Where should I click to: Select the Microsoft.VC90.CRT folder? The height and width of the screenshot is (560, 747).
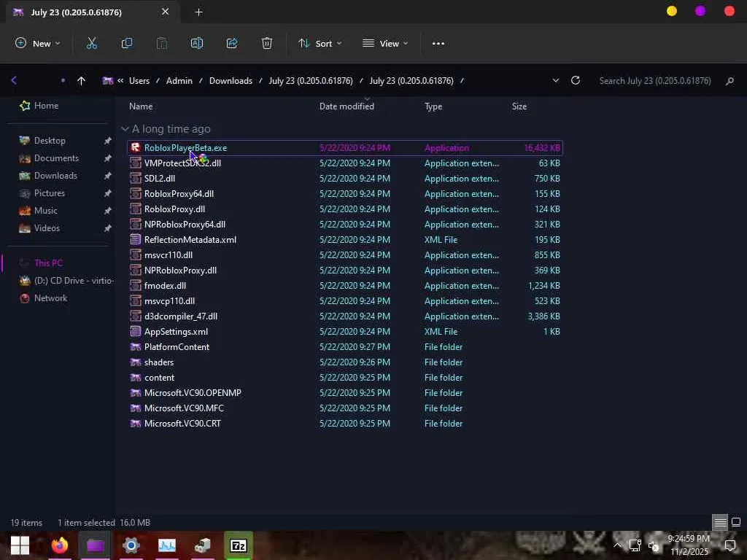[345, 424]
